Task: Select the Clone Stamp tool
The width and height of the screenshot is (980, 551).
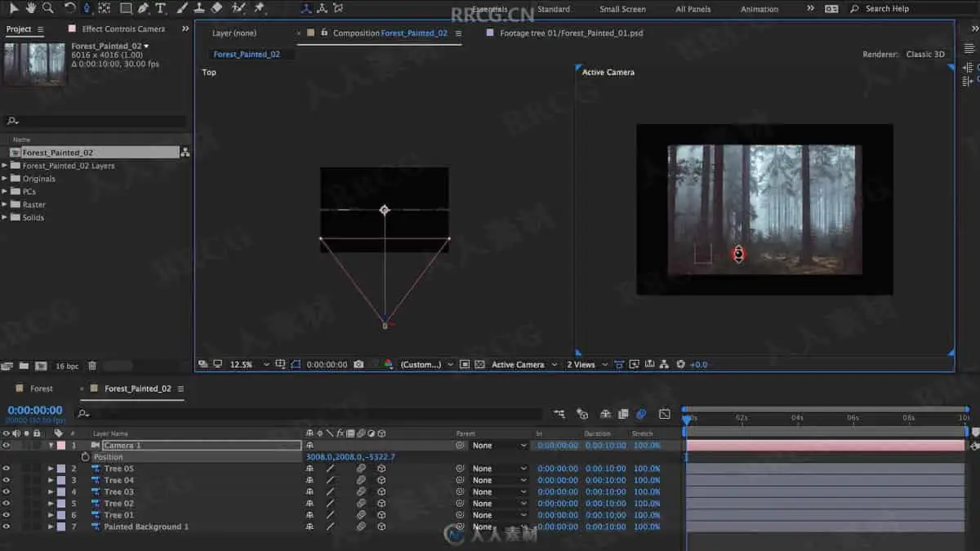Action: point(198,8)
